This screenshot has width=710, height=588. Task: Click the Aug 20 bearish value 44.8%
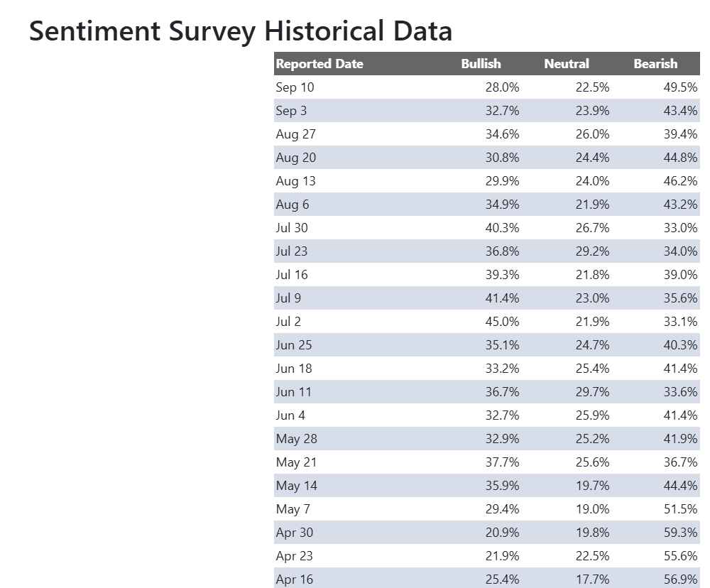click(x=680, y=158)
